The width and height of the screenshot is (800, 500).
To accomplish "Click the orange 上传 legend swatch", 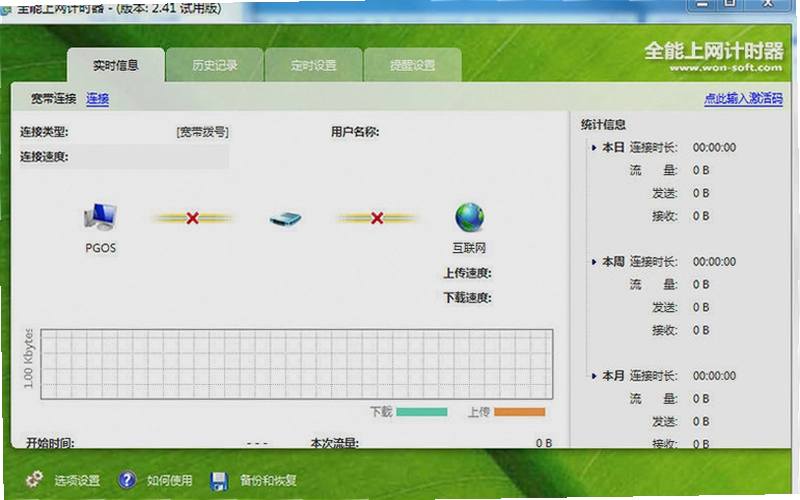I will (x=519, y=412).
